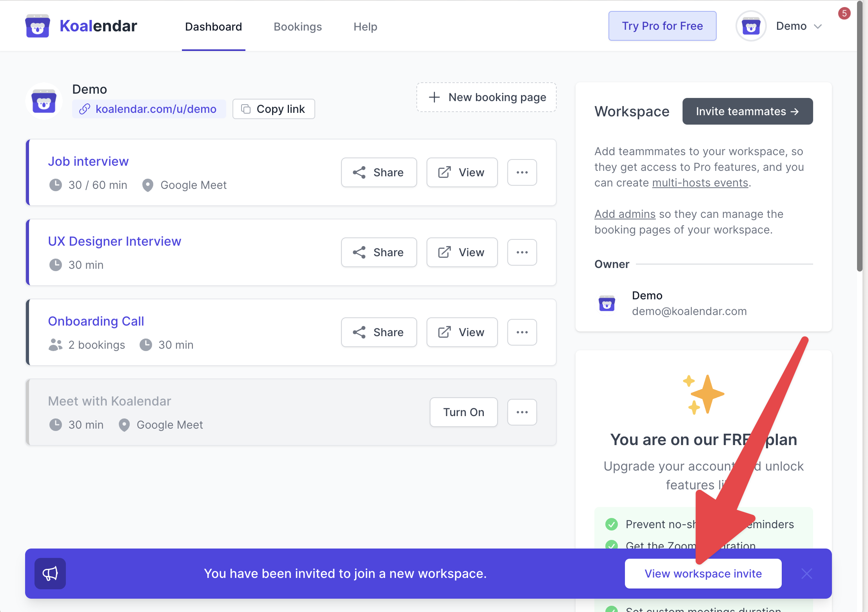
Task: Click the Demo account avatar in the header
Action: coord(751,26)
